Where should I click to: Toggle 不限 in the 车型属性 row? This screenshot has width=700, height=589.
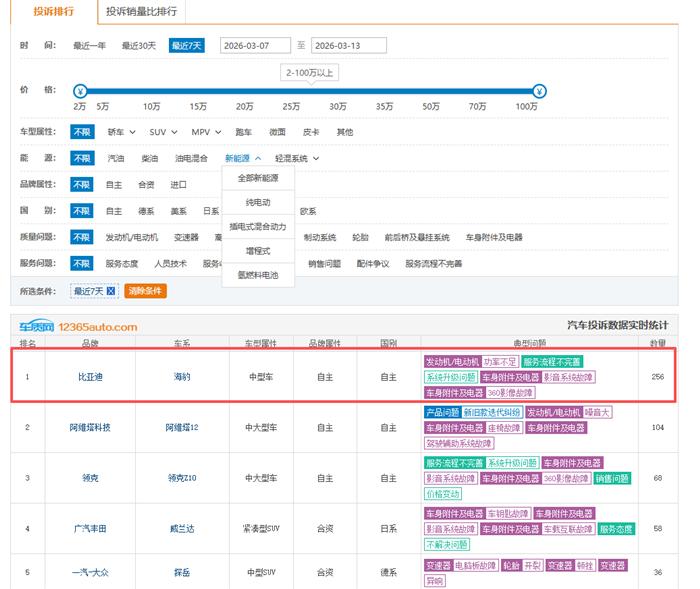point(81,132)
